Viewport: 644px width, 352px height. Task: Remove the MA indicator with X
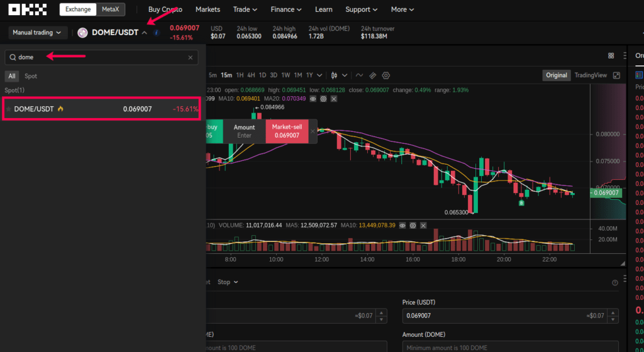pyautogui.click(x=333, y=99)
